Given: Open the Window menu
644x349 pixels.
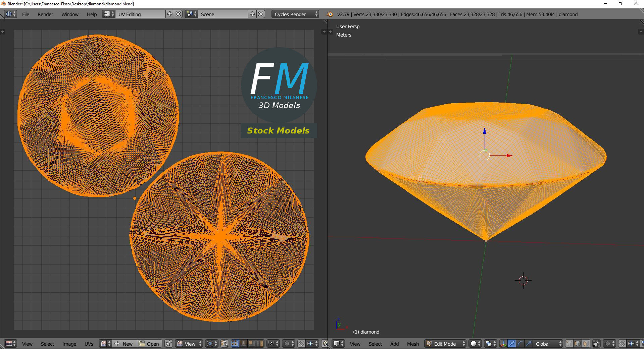Looking at the screenshot, I should point(70,14).
